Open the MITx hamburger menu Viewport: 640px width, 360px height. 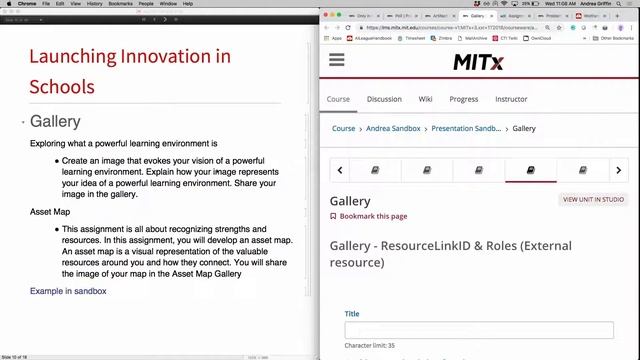pos(337,60)
